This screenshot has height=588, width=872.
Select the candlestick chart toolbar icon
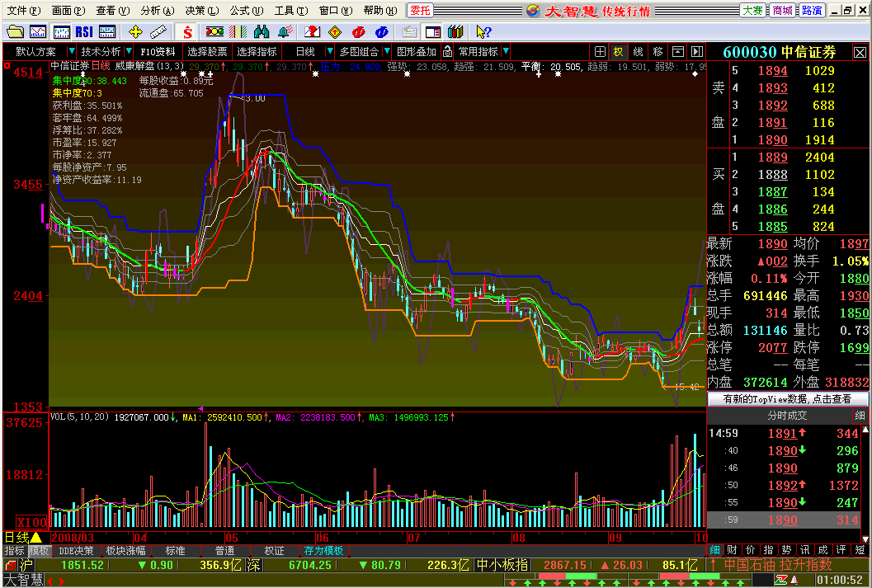[x=61, y=31]
